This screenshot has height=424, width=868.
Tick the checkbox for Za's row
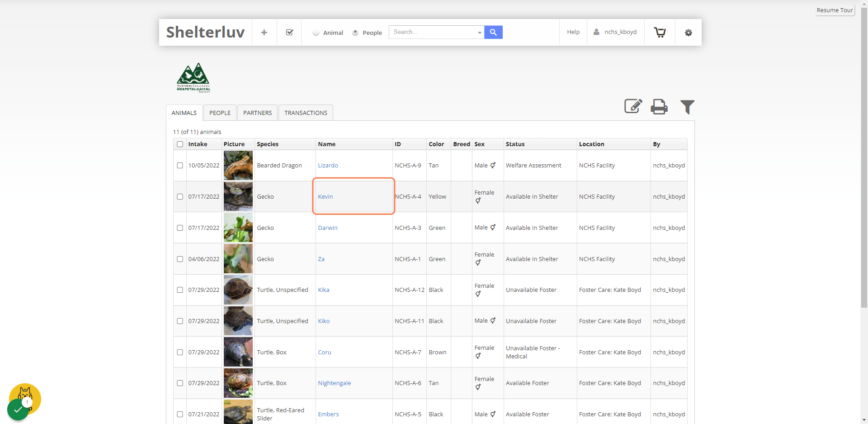pos(180,259)
